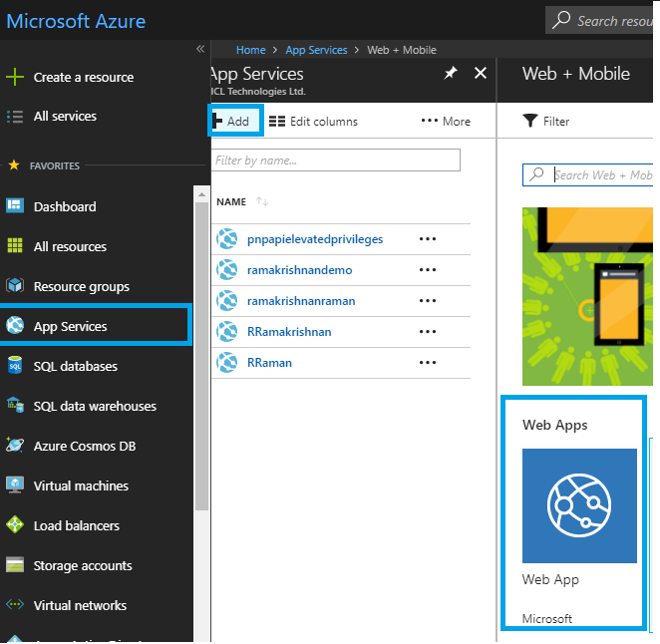The width and height of the screenshot is (660, 644).
Task: Click the All resources grid icon
Action: [x=15, y=245]
